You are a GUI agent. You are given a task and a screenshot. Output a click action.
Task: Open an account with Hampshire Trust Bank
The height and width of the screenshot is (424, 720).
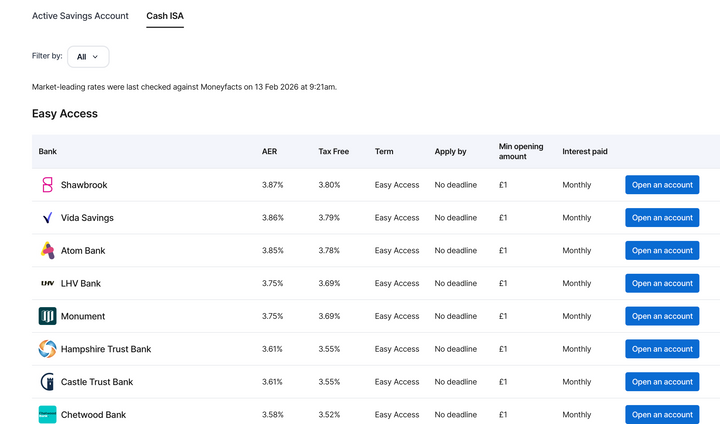662,349
